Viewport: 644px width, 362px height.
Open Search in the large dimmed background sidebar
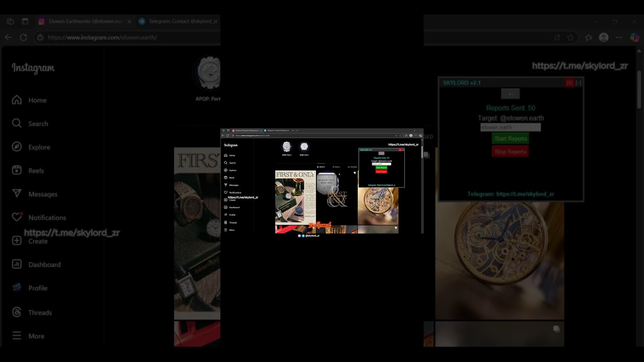tap(31, 124)
